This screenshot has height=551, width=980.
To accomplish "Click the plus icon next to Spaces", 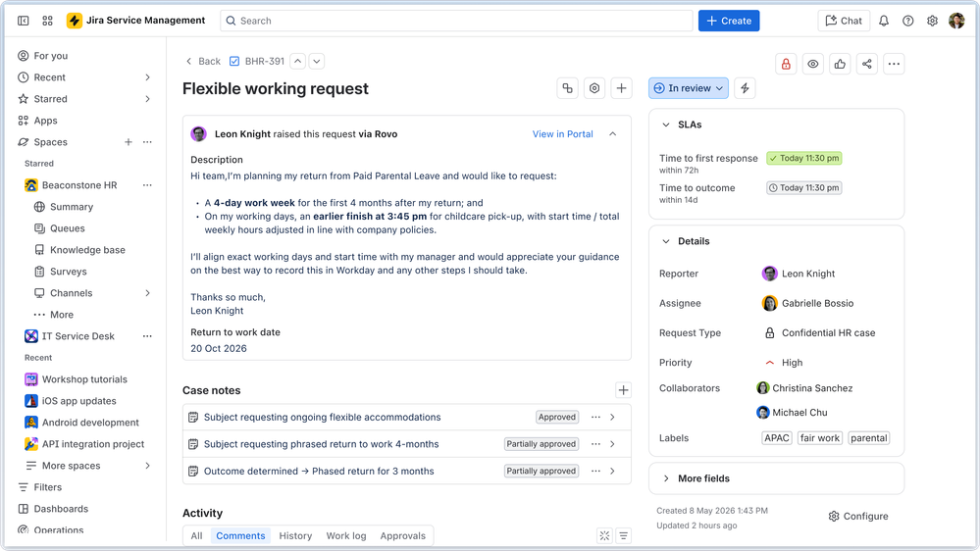I will click(x=129, y=142).
